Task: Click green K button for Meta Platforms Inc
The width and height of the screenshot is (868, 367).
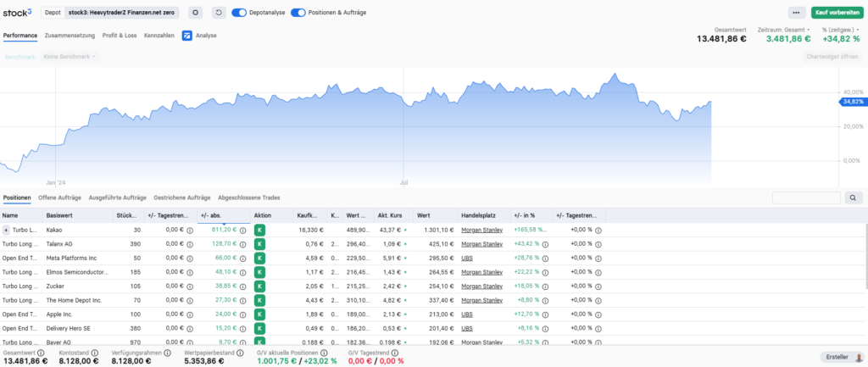Action: tap(259, 258)
